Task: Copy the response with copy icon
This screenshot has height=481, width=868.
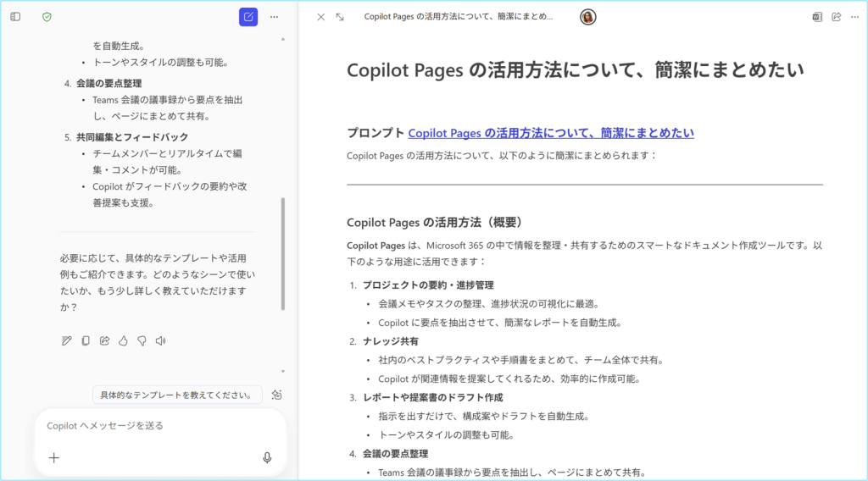Action: pyautogui.click(x=86, y=341)
